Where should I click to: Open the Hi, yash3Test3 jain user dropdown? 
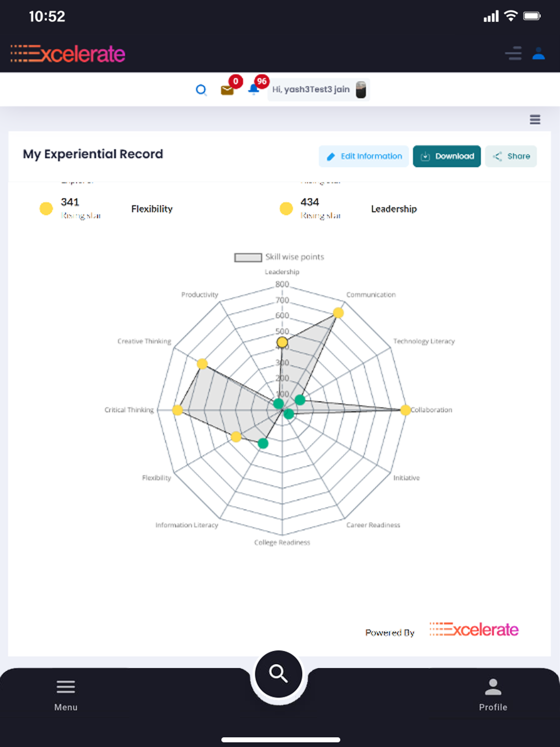[x=318, y=90]
